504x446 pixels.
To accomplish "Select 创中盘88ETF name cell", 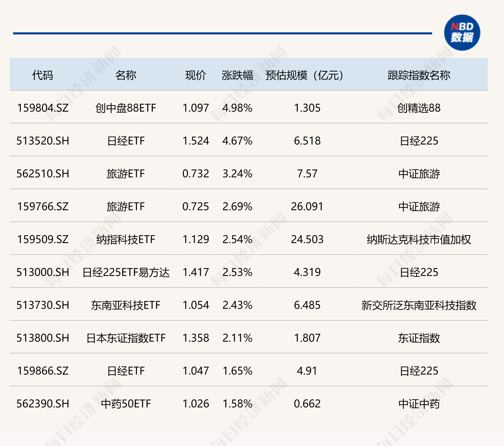I will coord(126,108).
